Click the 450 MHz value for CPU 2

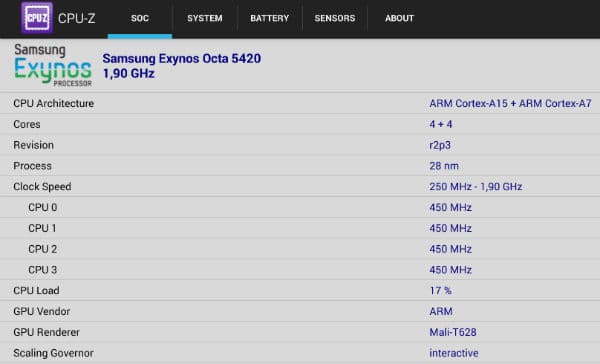[450, 249]
